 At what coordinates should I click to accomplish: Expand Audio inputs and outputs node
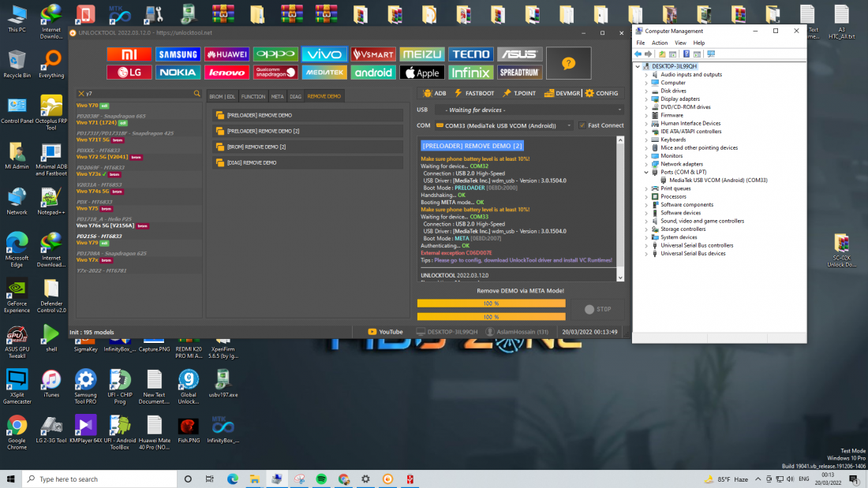646,75
